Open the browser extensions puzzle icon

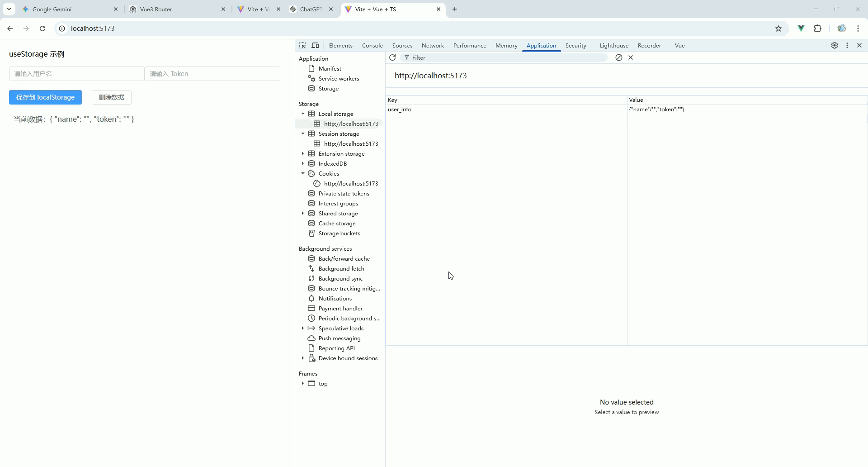pos(818,29)
